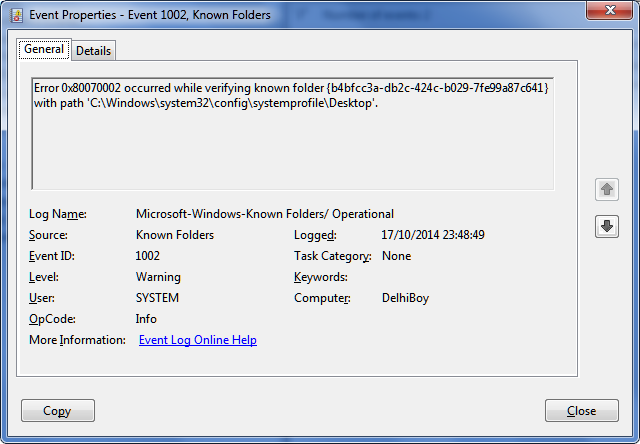
Task: Click the systemprofile\Desktop path text
Action: [312, 103]
